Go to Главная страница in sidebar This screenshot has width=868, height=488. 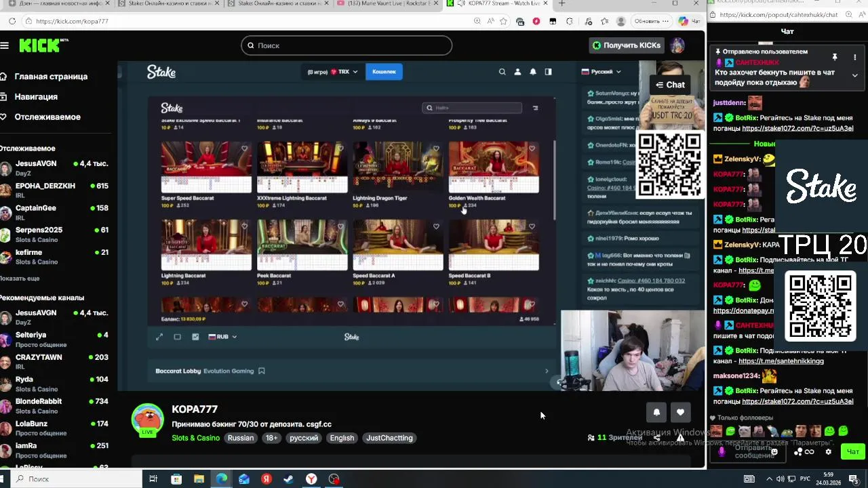pos(45,77)
